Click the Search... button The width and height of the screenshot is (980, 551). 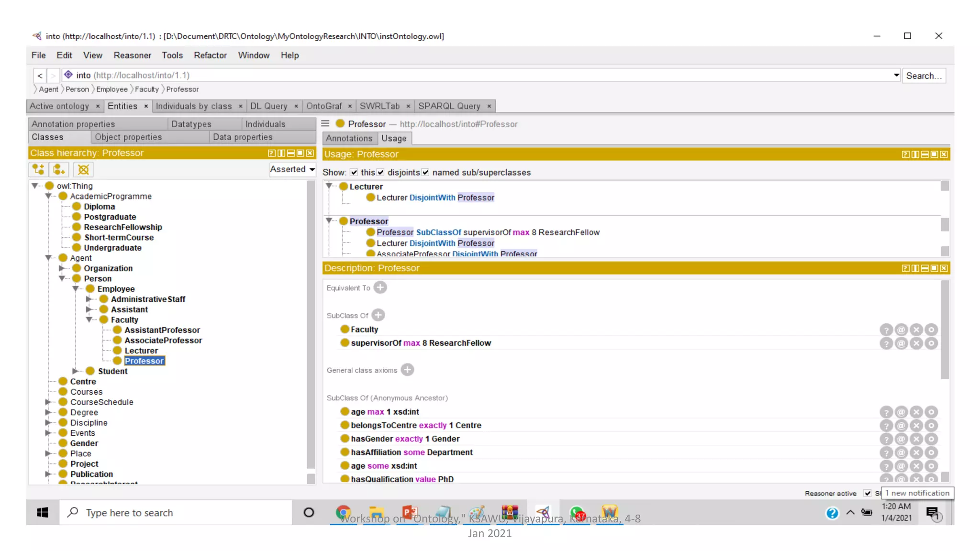tap(923, 76)
